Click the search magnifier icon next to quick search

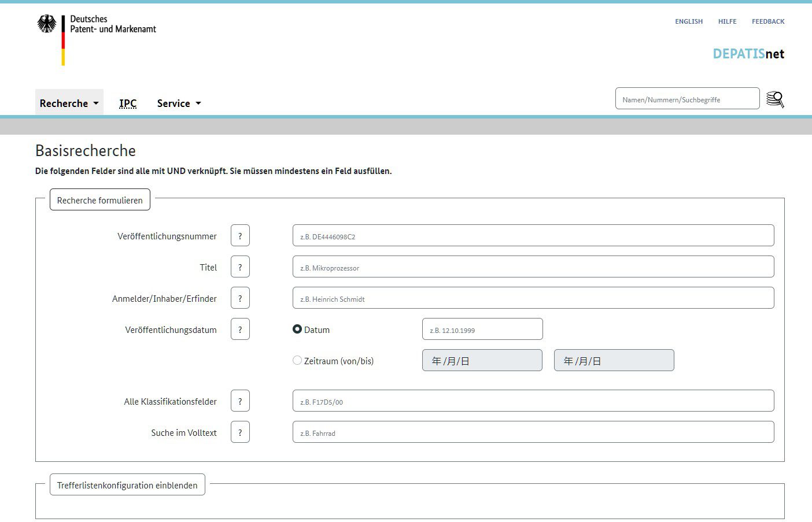point(775,99)
